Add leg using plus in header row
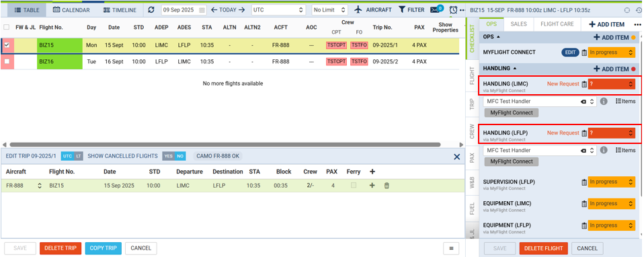 [x=372, y=172]
